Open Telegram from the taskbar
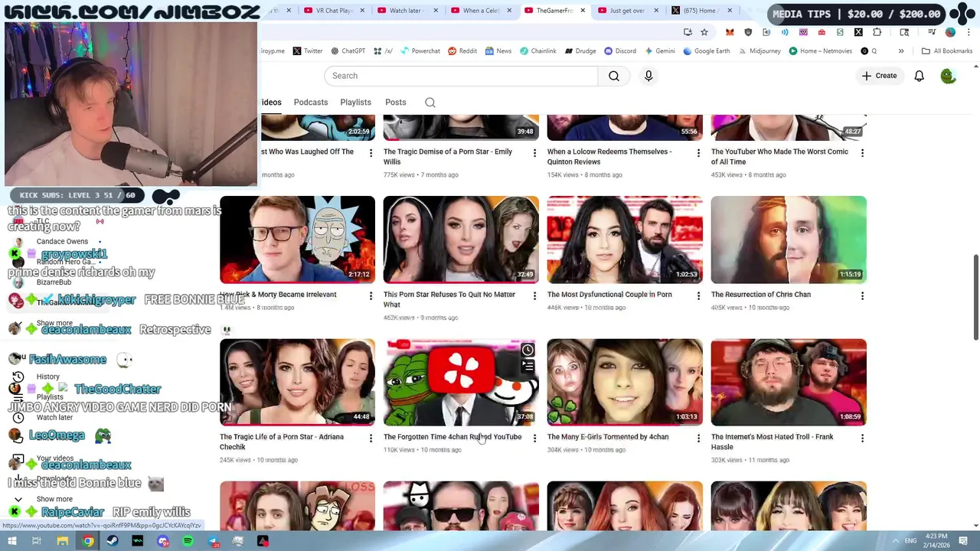 tap(213, 541)
